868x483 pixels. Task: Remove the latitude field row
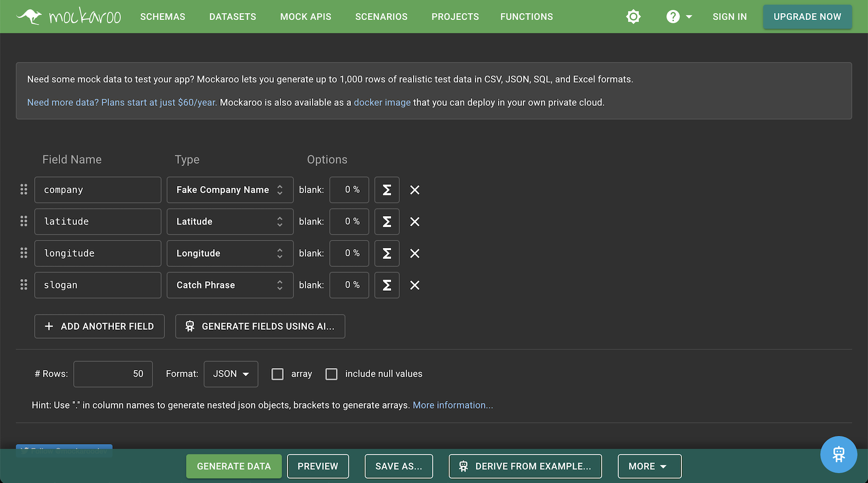click(x=414, y=221)
